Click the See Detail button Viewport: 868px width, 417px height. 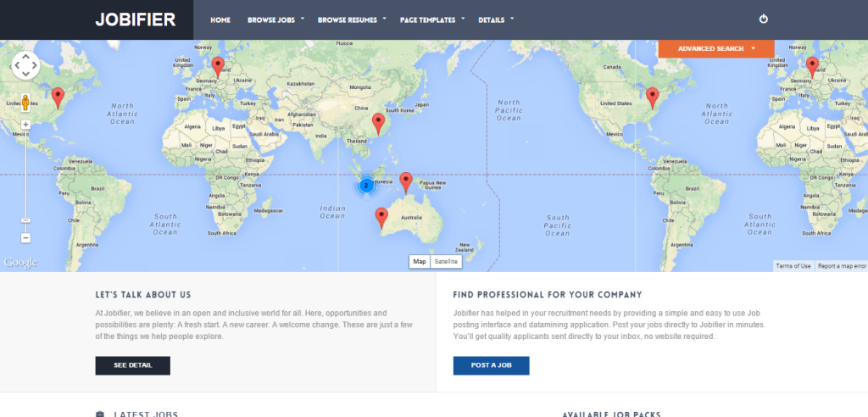point(133,365)
